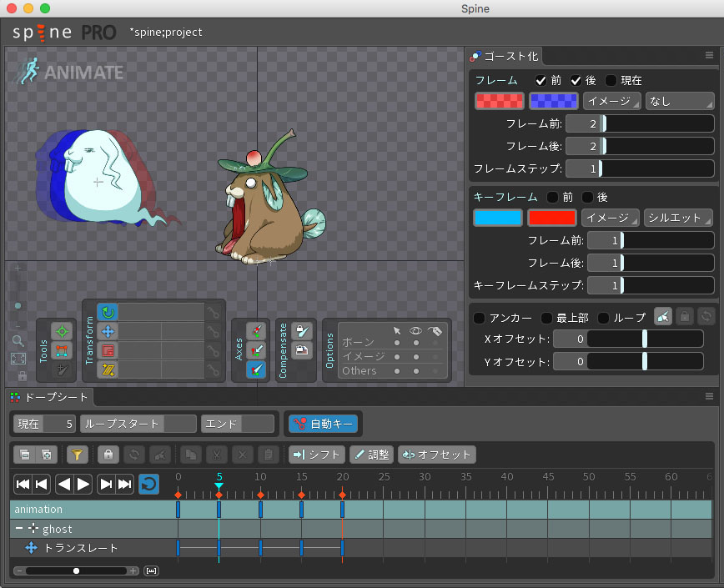Select the Translate transform tool

coord(108,331)
